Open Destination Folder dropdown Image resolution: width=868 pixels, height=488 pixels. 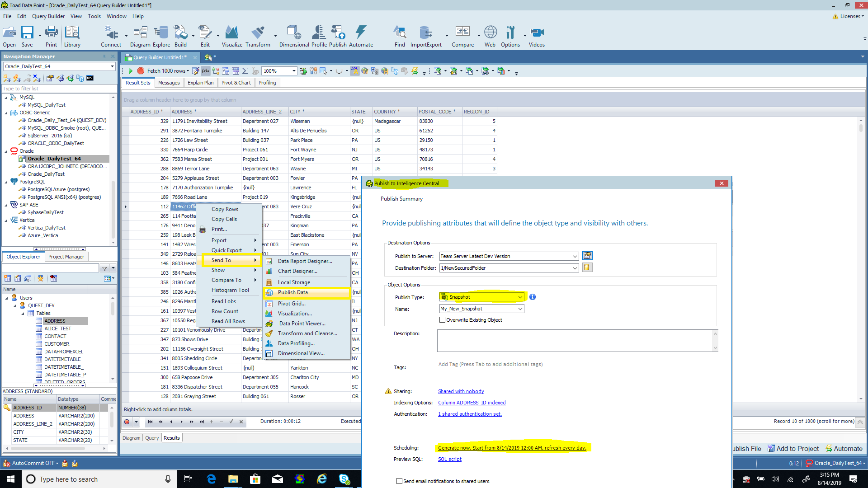pos(575,268)
